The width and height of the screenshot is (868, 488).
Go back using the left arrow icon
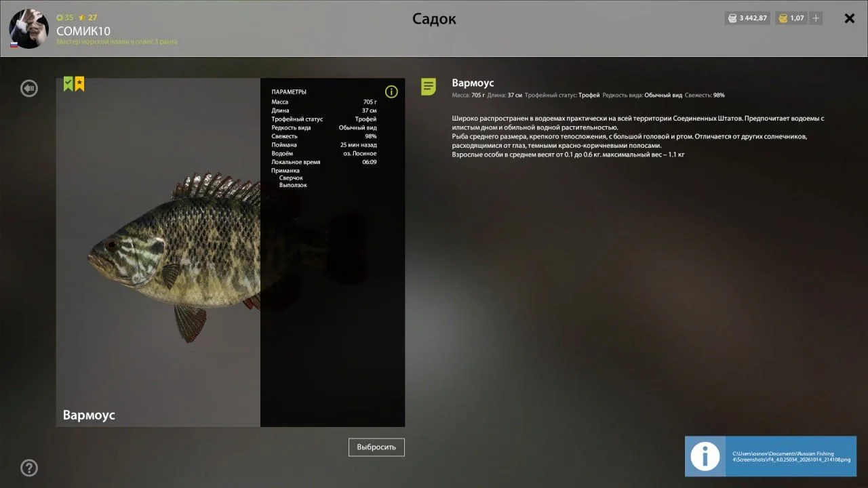(x=29, y=88)
